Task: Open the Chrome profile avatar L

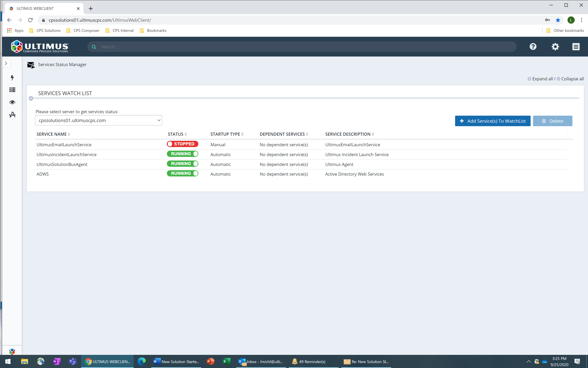Action: [571, 20]
